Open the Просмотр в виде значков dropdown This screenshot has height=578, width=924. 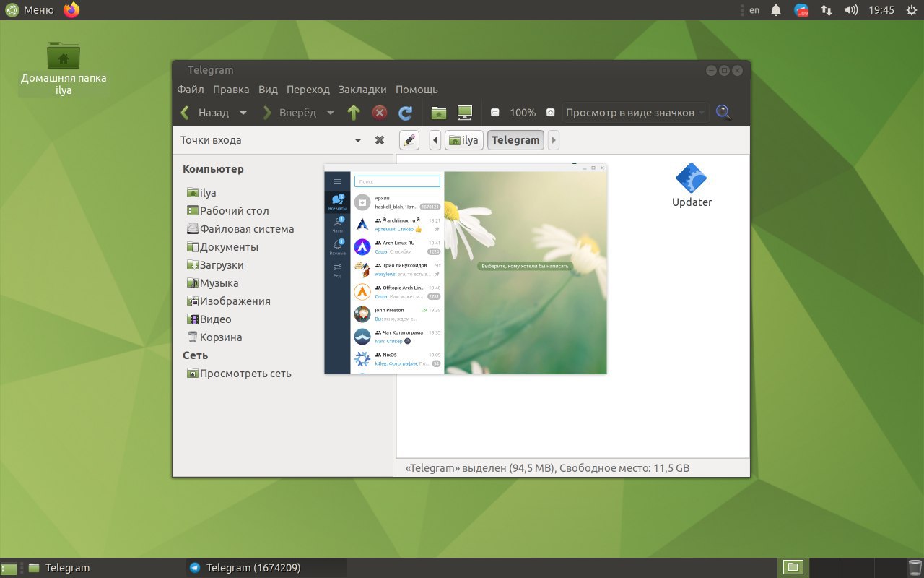[635, 113]
